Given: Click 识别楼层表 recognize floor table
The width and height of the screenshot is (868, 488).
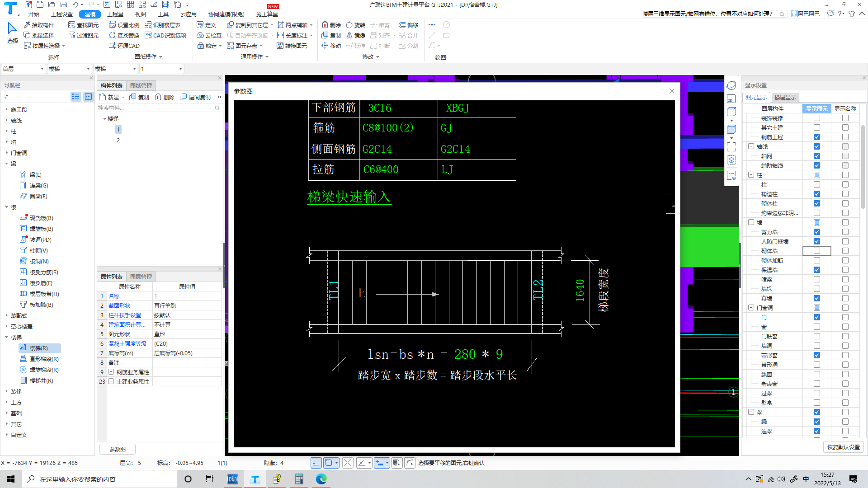Looking at the screenshot, I should (x=163, y=25).
